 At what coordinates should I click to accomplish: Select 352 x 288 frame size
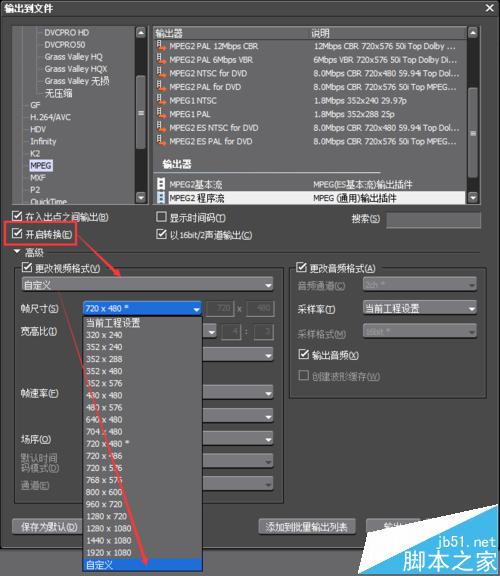(143, 359)
